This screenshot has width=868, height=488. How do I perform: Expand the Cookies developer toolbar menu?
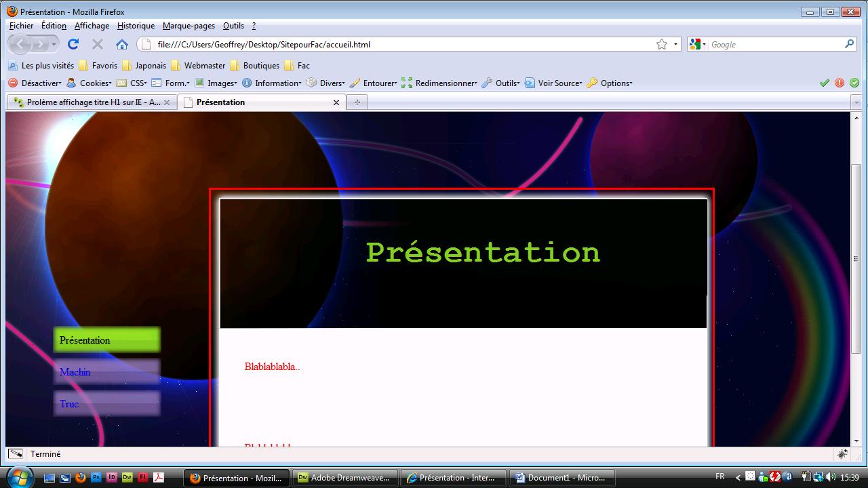coord(89,83)
